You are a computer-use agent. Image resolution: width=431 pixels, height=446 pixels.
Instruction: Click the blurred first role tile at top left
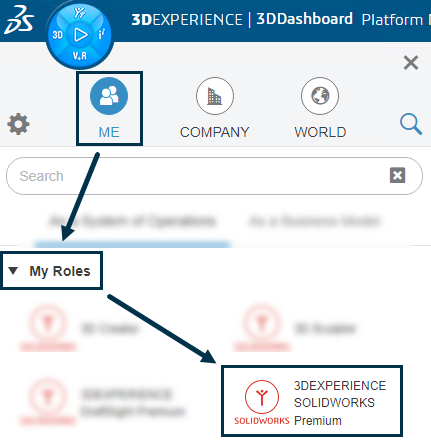point(80,328)
